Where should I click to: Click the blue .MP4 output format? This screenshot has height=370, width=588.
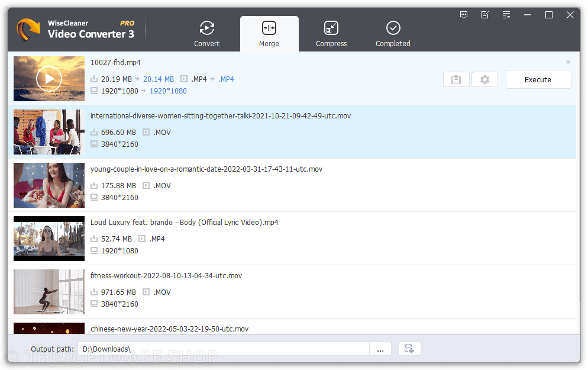click(x=226, y=79)
